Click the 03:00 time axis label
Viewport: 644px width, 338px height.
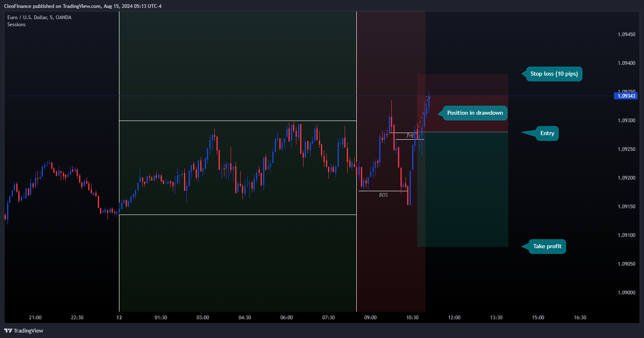tap(203, 318)
